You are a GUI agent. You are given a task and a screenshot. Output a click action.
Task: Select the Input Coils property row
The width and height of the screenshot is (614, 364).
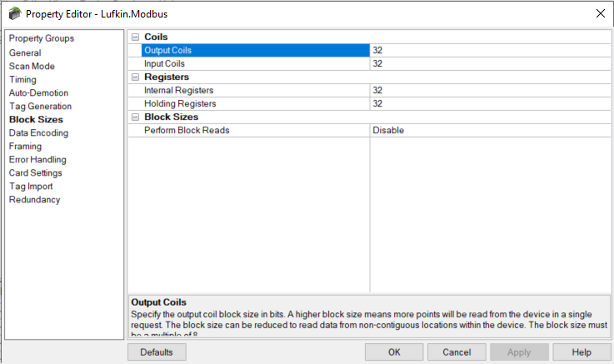[x=255, y=64]
